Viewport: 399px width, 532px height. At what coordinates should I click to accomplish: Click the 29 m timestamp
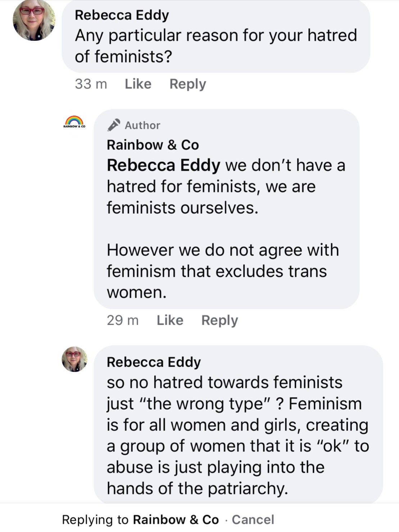(x=122, y=320)
